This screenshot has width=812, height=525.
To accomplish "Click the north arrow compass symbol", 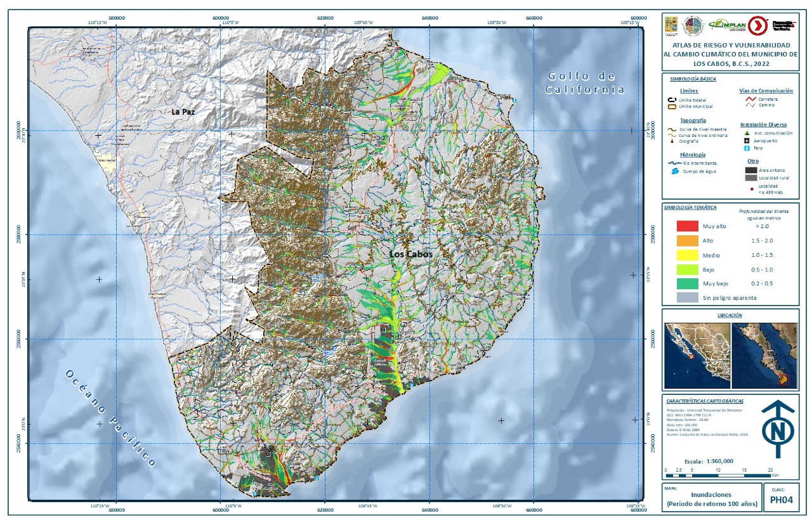I will (x=777, y=429).
